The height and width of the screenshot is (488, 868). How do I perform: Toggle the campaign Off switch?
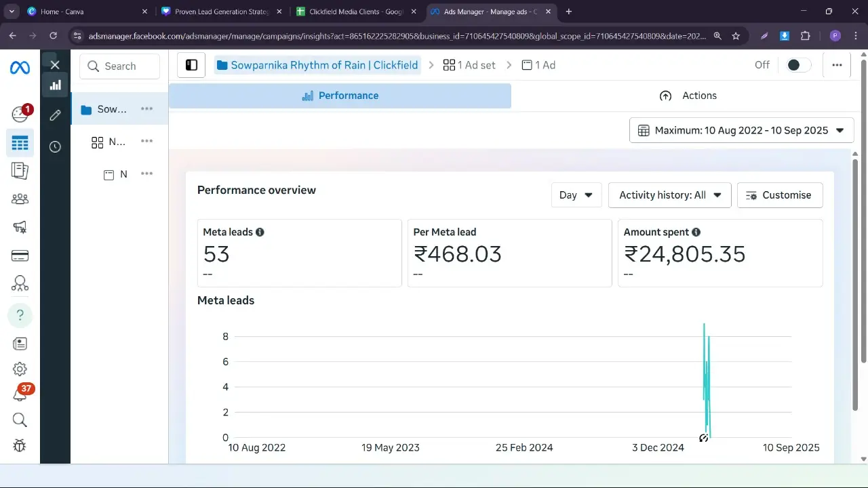(x=798, y=65)
